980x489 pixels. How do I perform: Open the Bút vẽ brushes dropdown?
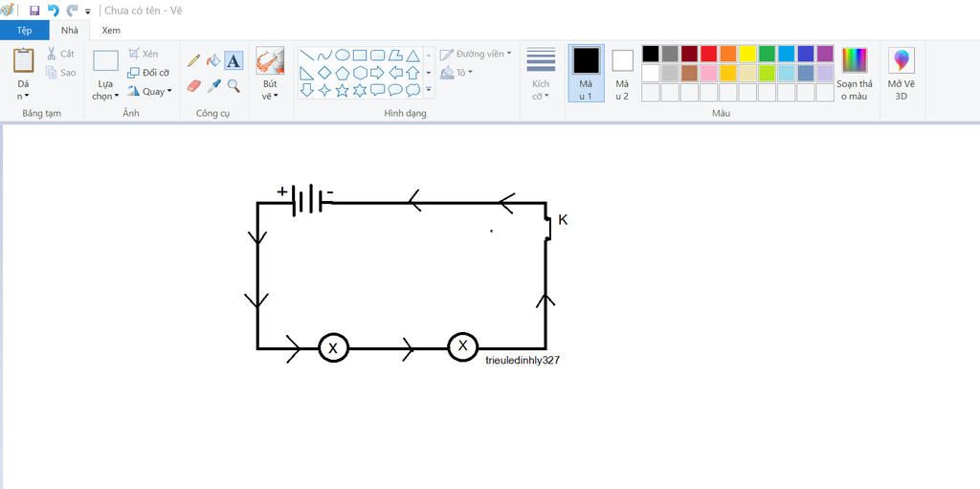click(x=270, y=90)
